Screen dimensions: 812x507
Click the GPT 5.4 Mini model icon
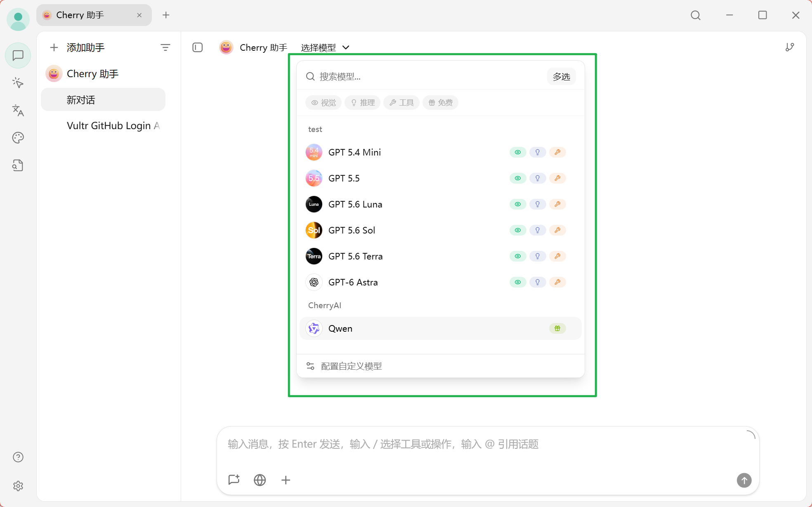click(x=314, y=152)
